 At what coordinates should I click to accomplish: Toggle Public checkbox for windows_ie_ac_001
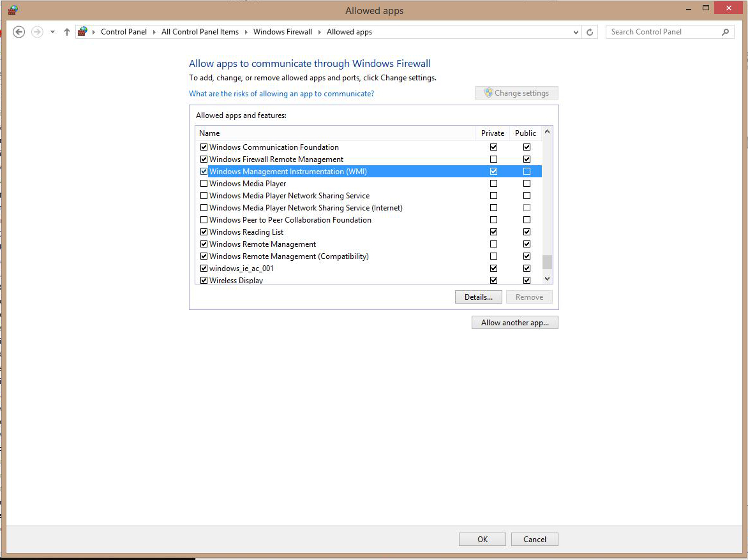527,269
